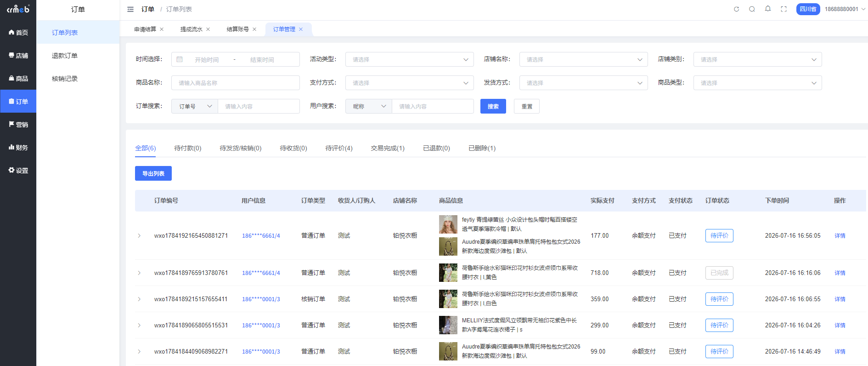Toggle fullscreen mode icon
The image size is (868, 366).
pyautogui.click(x=784, y=9)
